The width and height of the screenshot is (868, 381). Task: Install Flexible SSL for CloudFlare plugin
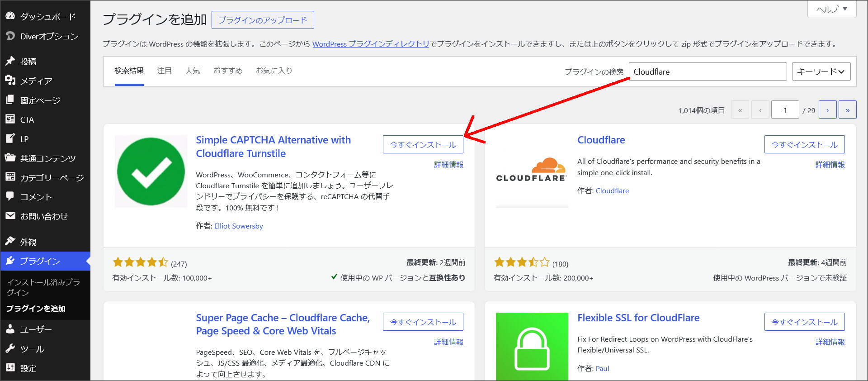point(805,322)
